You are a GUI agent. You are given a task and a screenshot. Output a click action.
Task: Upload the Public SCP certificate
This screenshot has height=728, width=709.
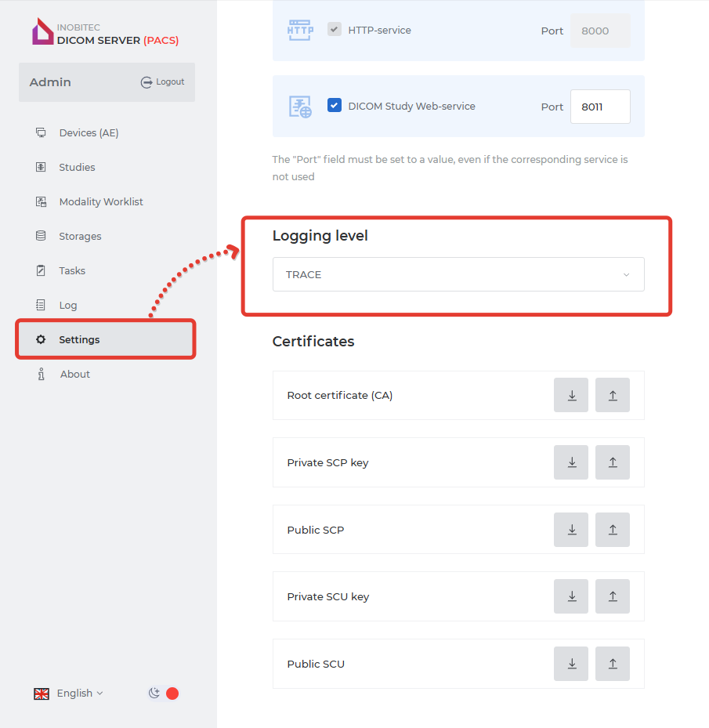[612, 530]
